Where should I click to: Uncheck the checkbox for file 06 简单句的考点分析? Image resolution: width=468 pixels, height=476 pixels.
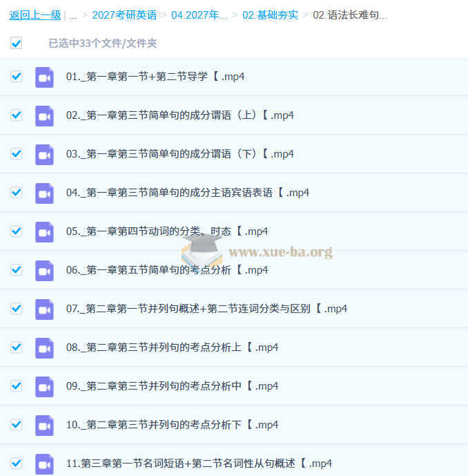[x=17, y=270]
